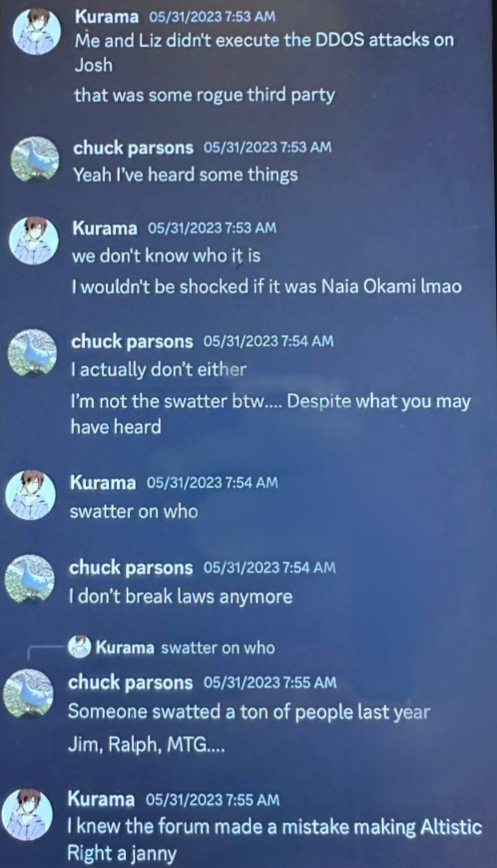Select the chuck parsons username above "I don't break laws anymore"
497x868 pixels.
point(131,568)
